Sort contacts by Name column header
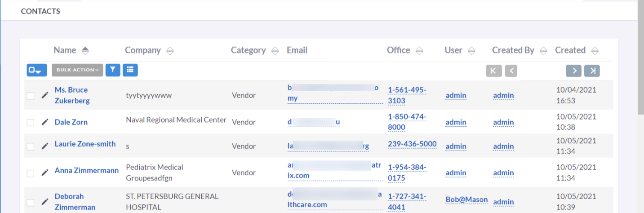Viewport: 644px width, 213px height. point(65,50)
